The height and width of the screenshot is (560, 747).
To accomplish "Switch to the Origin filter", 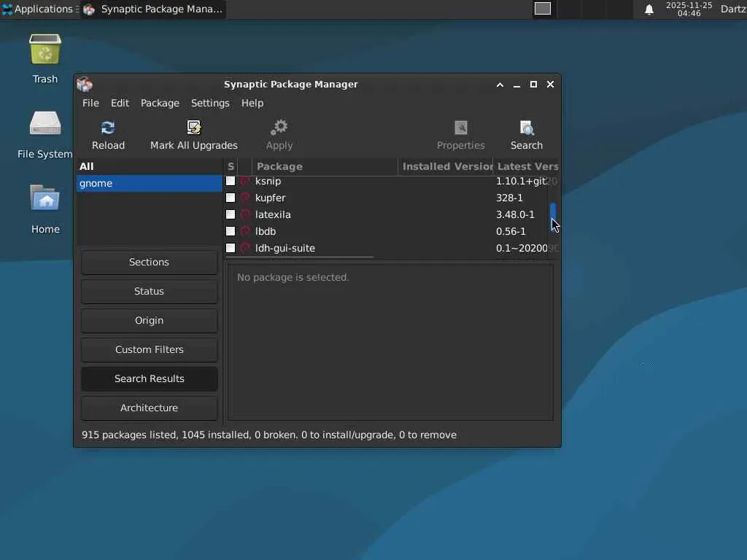I will pos(149,321).
